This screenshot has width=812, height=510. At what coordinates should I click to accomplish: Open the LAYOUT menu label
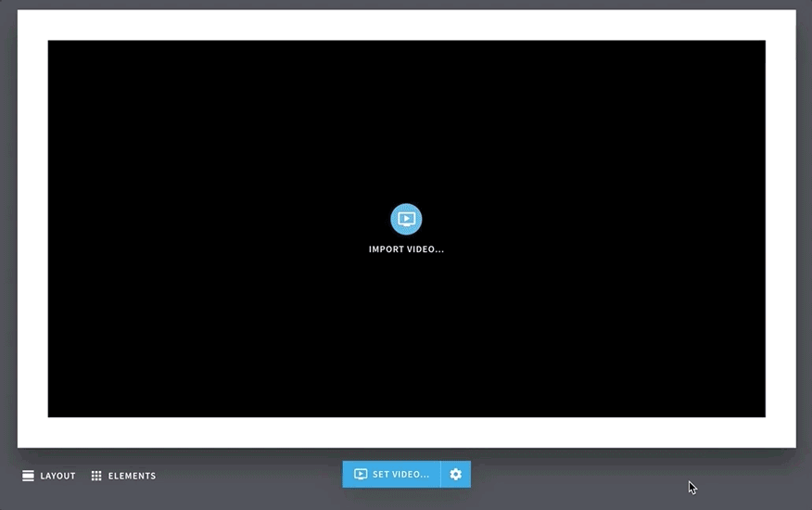click(x=57, y=476)
